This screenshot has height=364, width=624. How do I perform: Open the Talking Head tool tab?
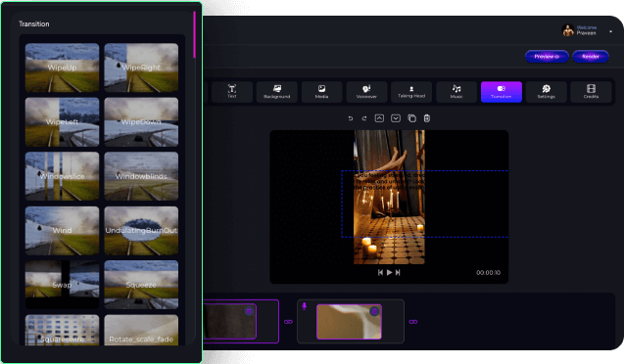pyautogui.click(x=411, y=92)
